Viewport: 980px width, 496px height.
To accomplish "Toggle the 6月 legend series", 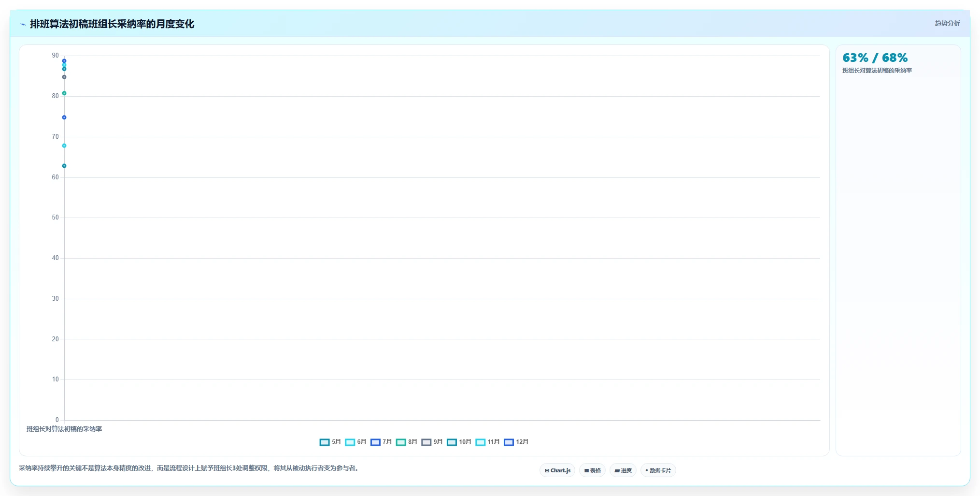I will click(x=355, y=442).
